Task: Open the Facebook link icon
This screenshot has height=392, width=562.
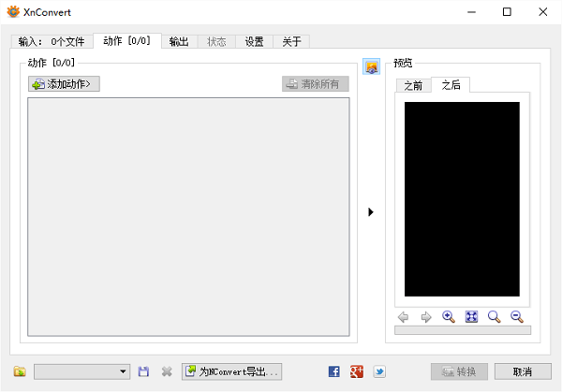Action: (x=334, y=371)
